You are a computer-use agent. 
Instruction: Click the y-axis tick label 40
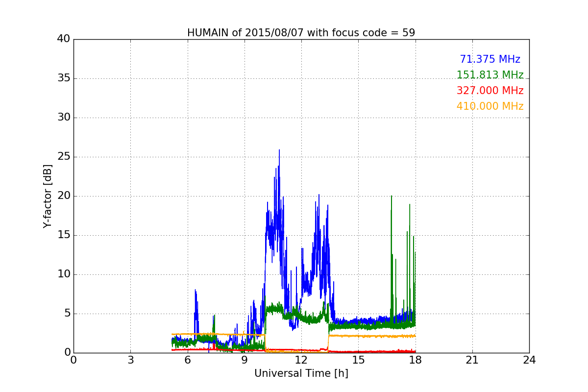click(x=64, y=39)
